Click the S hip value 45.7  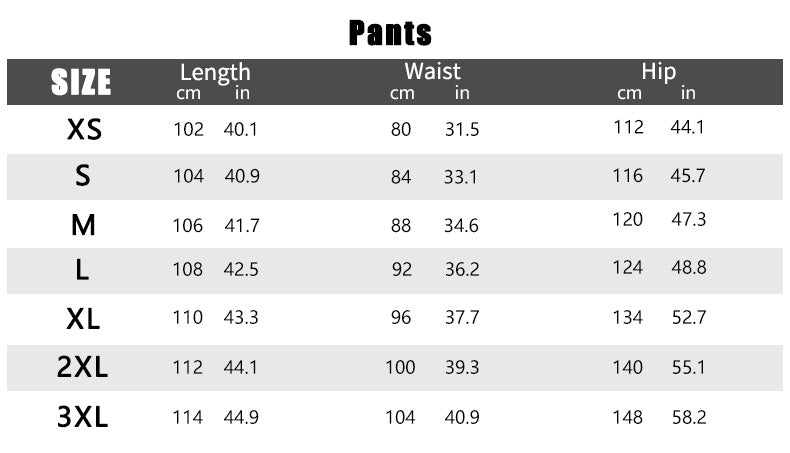point(688,176)
